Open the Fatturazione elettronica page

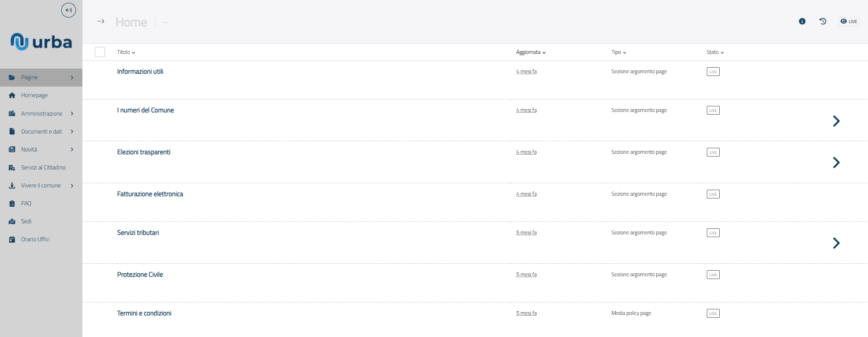click(150, 194)
